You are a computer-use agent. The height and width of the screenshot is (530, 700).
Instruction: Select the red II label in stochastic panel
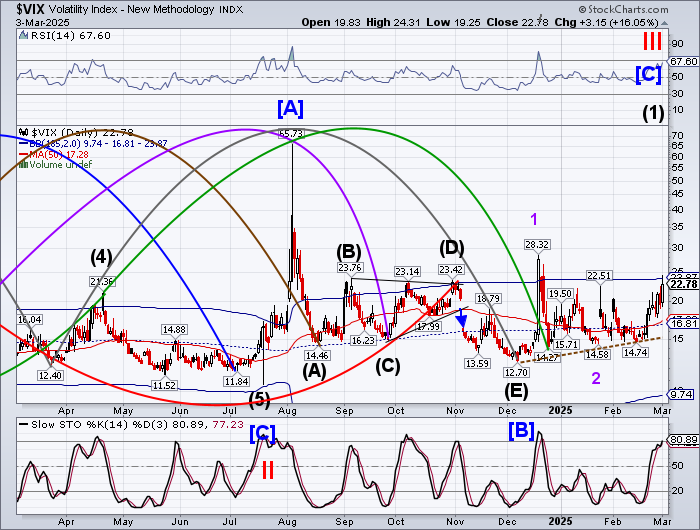tap(269, 470)
